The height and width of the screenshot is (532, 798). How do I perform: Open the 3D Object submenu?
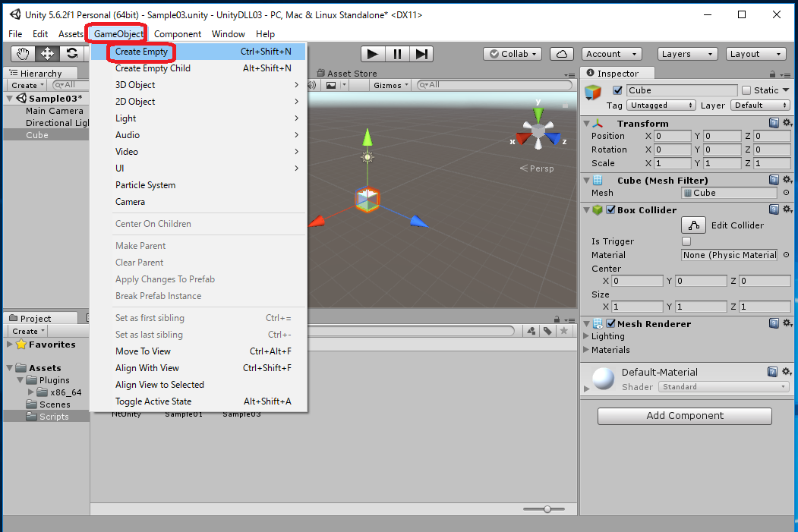135,85
